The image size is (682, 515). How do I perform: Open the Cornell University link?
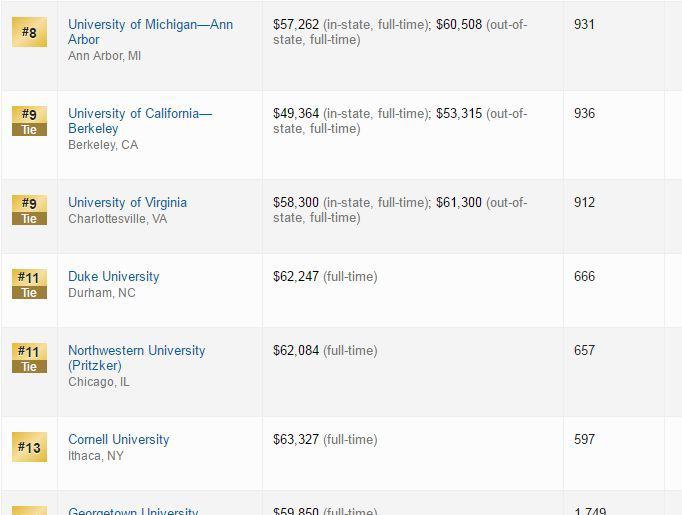(x=118, y=439)
